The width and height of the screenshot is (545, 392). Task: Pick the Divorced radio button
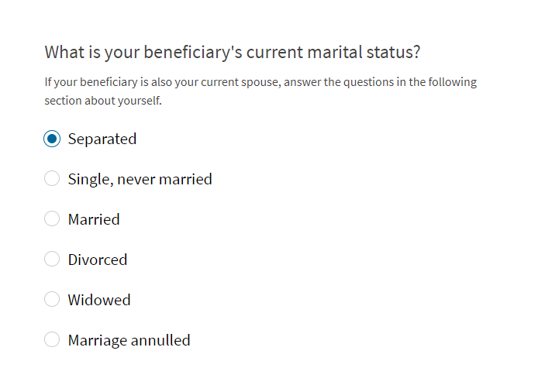click(52, 259)
